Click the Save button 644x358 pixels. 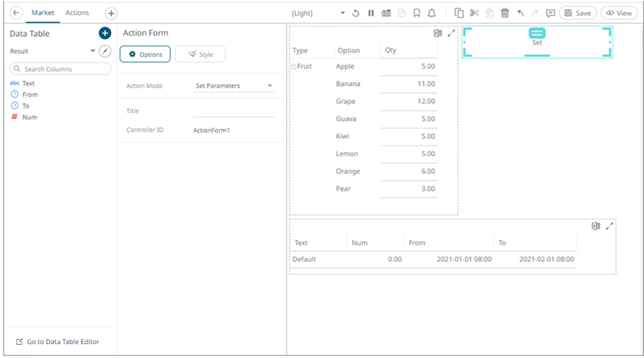(x=578, y=13)
